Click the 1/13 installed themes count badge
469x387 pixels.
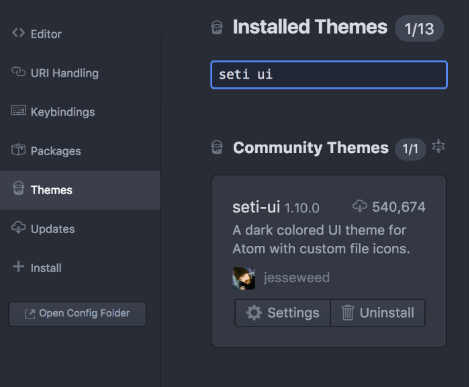pyautogui.click(x=419, y=29)
